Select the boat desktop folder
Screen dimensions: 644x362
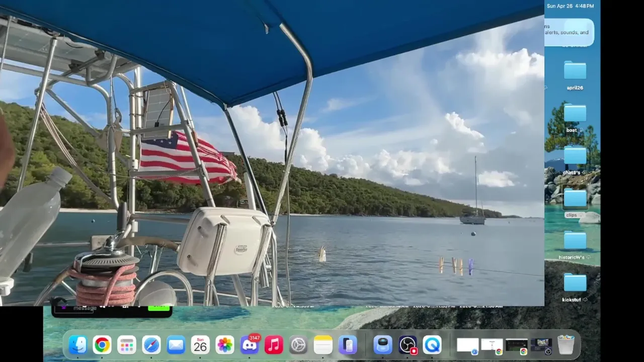click(575, 118)
